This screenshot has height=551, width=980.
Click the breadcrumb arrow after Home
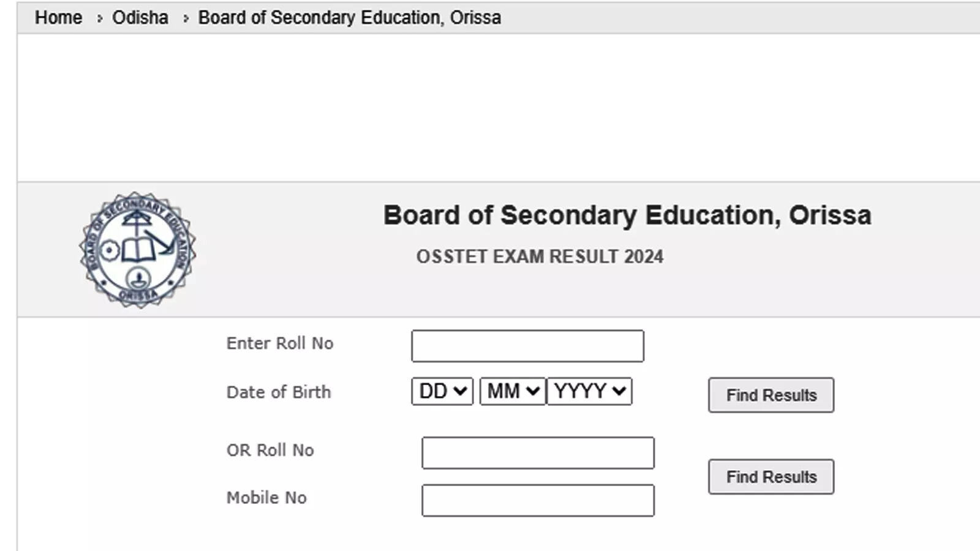tap(99, 19)
